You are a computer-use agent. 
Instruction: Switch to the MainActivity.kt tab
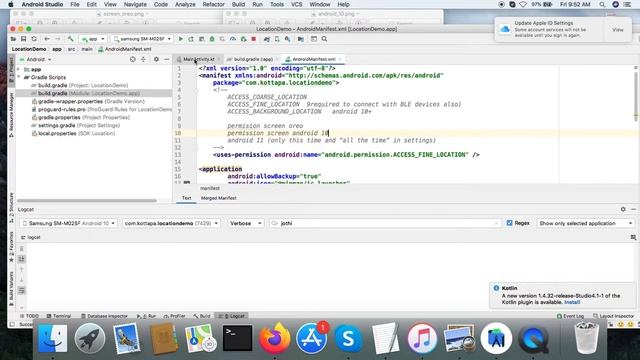coord(198,59)
